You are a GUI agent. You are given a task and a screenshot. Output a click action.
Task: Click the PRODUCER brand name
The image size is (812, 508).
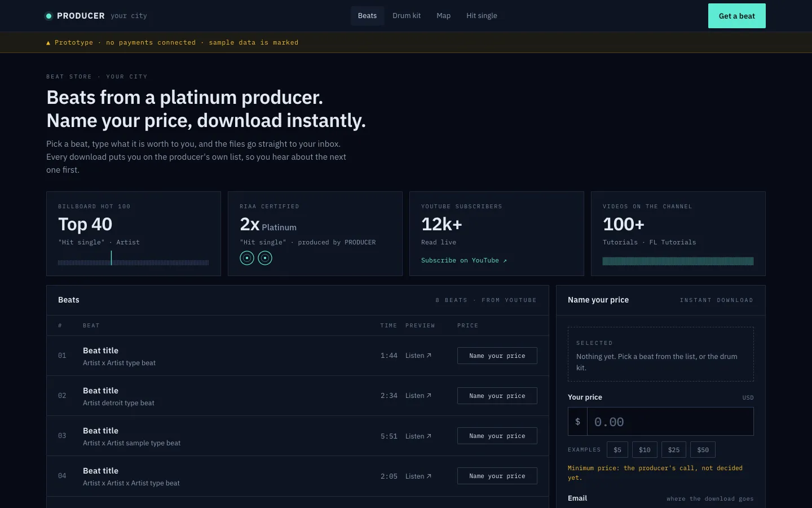(x=81, y=16)
